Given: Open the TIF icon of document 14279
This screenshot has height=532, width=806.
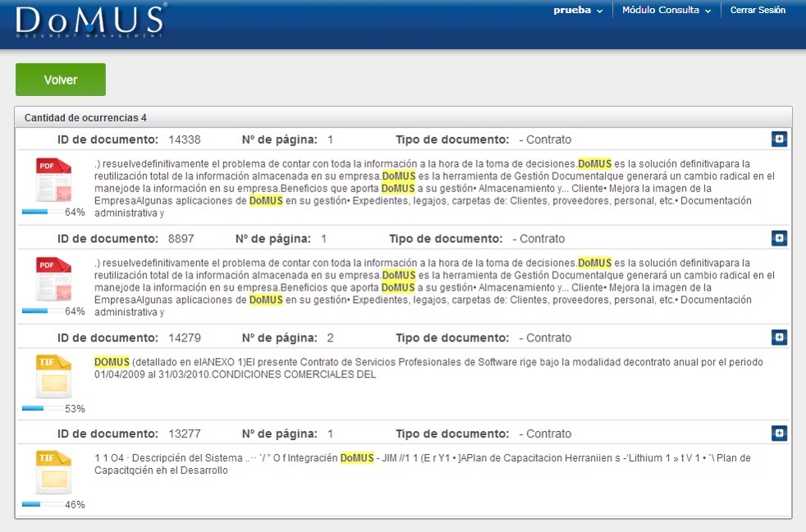Looking at the screenshot, I should pyautogui.click(x=53, y=376).
